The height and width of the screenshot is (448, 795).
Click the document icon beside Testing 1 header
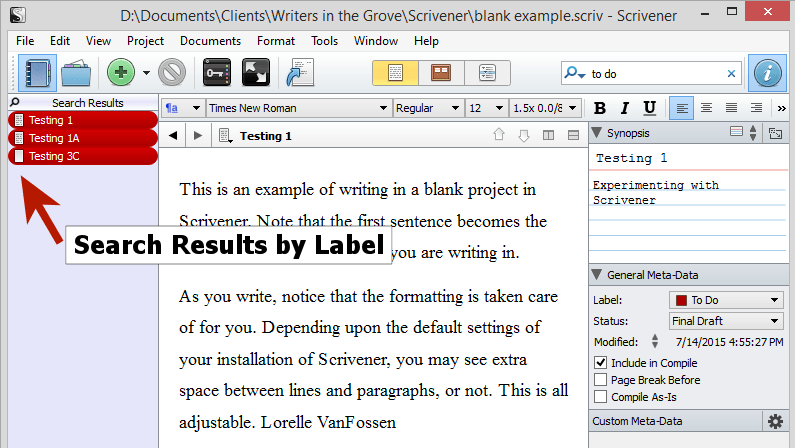(226, 136)
